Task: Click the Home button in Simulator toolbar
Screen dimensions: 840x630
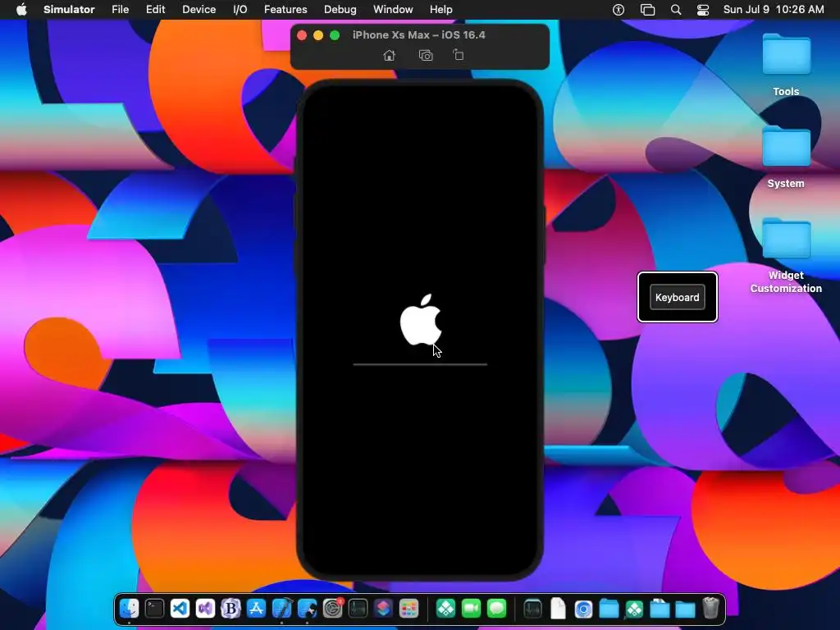Action: tap(390, 55)
